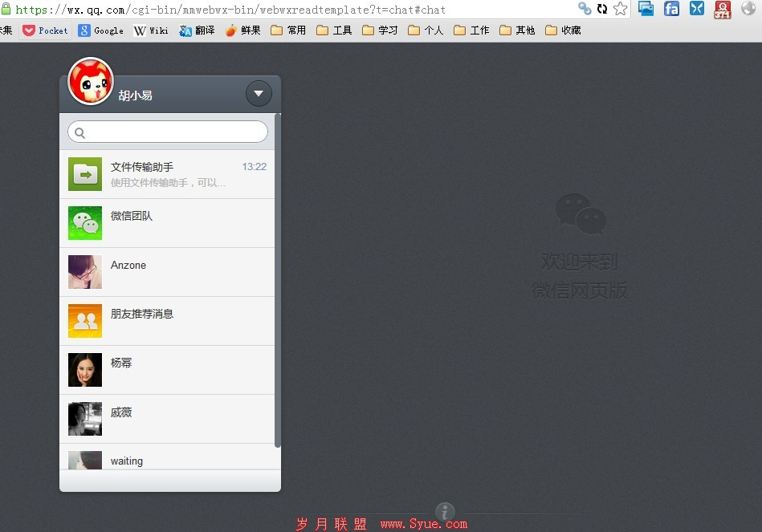Click the green WeChat Team avatar

tap(85, 223)
